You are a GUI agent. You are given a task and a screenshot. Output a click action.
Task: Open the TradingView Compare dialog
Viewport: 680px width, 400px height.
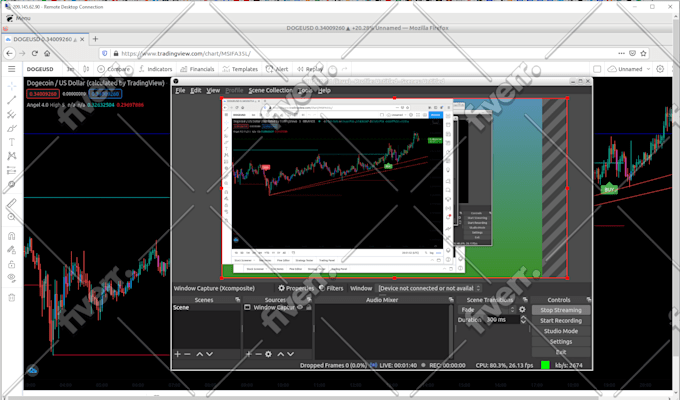click(114, 69)
